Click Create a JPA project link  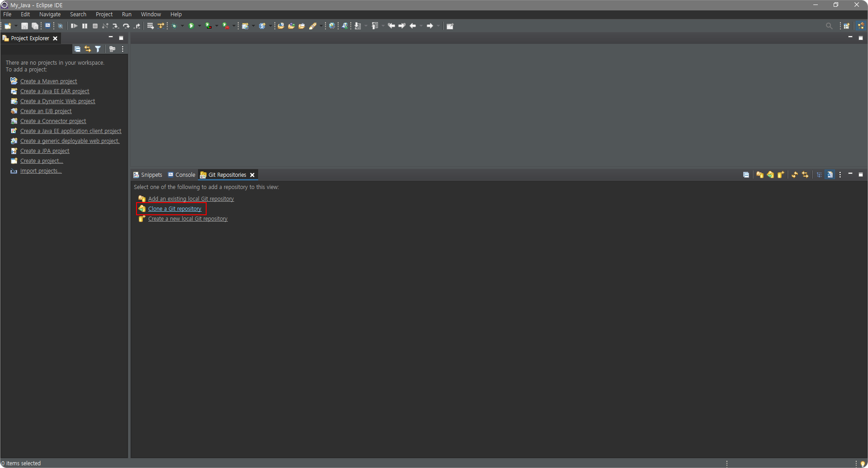tap(45, 151)
